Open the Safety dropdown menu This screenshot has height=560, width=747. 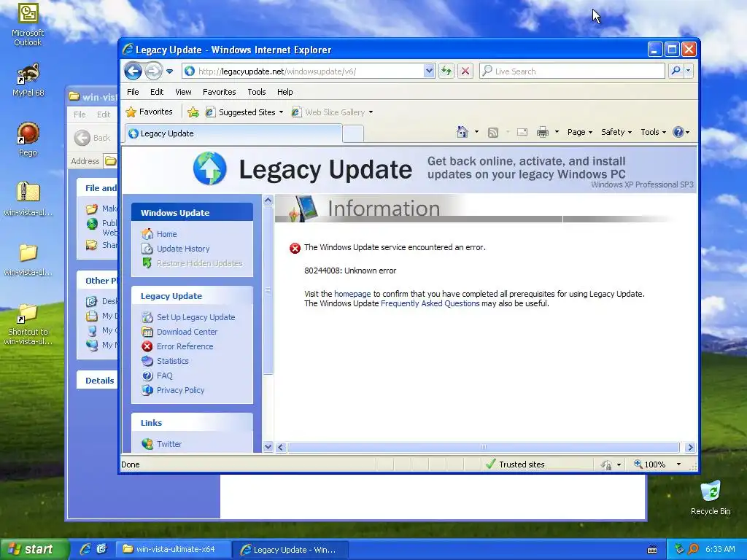[x=616, y=132]
